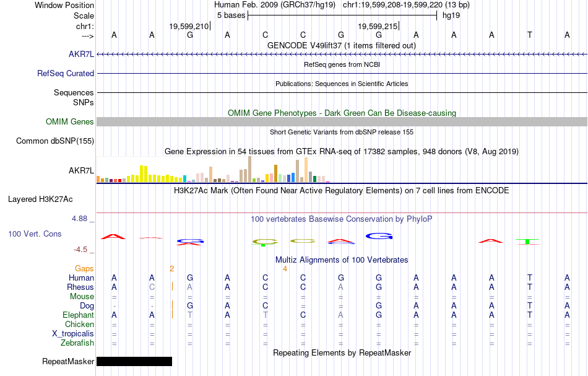588x376 pixels.
Task: Click the pale C base in Rhesus row
Action: [152, 287]
